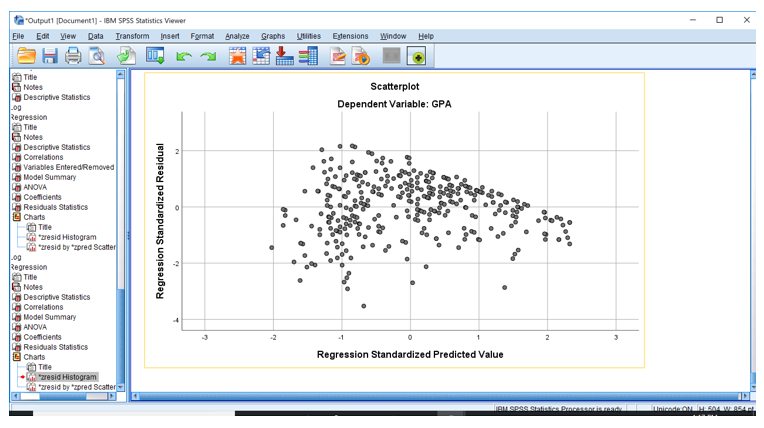Click content pane horizontal scroll right arrow
This screenshot has width=764, height=428.
(745, 396)
